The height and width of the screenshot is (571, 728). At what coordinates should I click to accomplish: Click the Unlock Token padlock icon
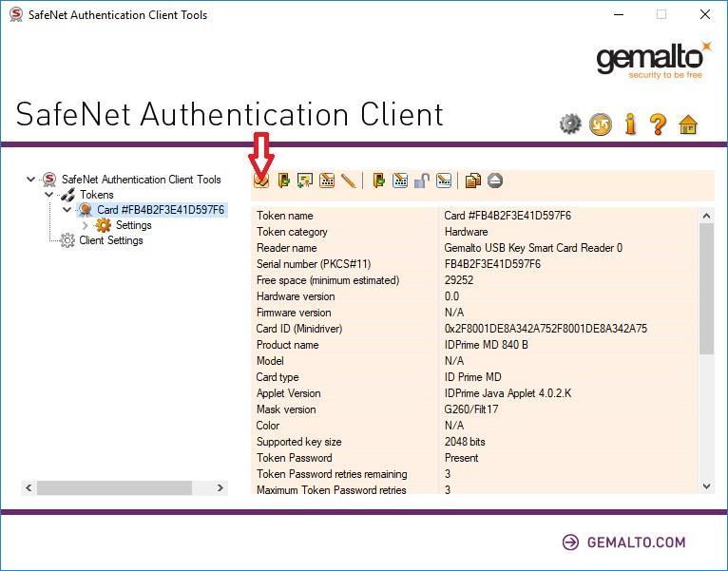tap(422, 181)
